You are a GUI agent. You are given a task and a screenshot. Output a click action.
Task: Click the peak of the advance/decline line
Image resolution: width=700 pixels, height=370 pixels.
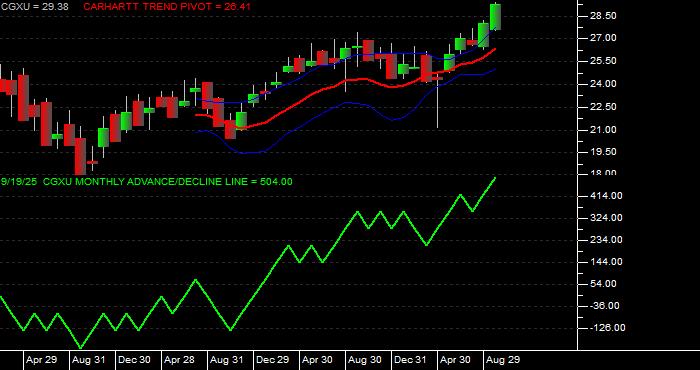click(495, 178)
